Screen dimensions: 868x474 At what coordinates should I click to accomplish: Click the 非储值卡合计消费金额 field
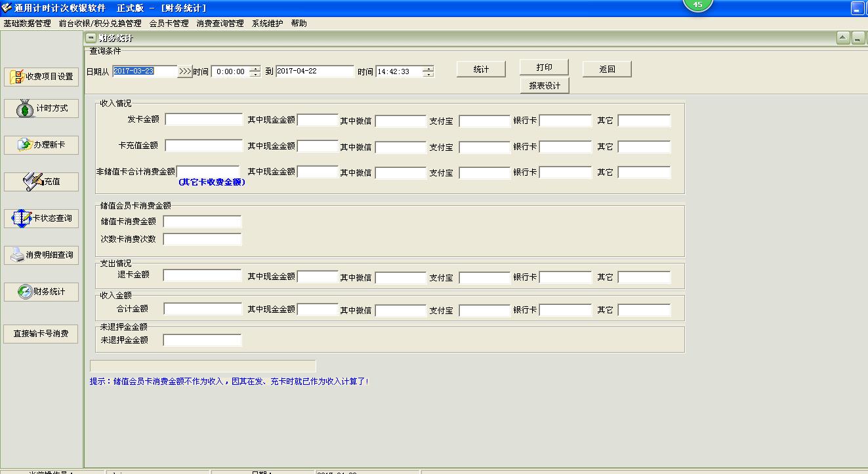click(208, 172)
